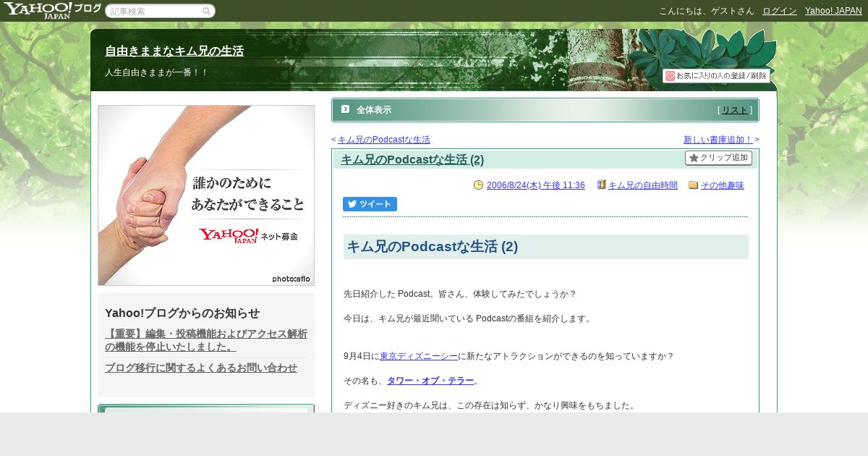
Task: Click the folder icon beside その他趣味
Action: coord(694,185)
